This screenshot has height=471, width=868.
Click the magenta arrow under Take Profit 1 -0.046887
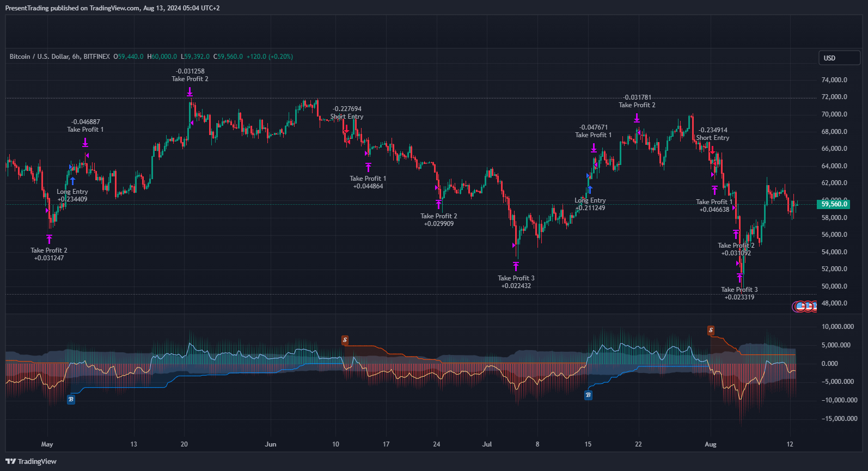pos(85,143)
